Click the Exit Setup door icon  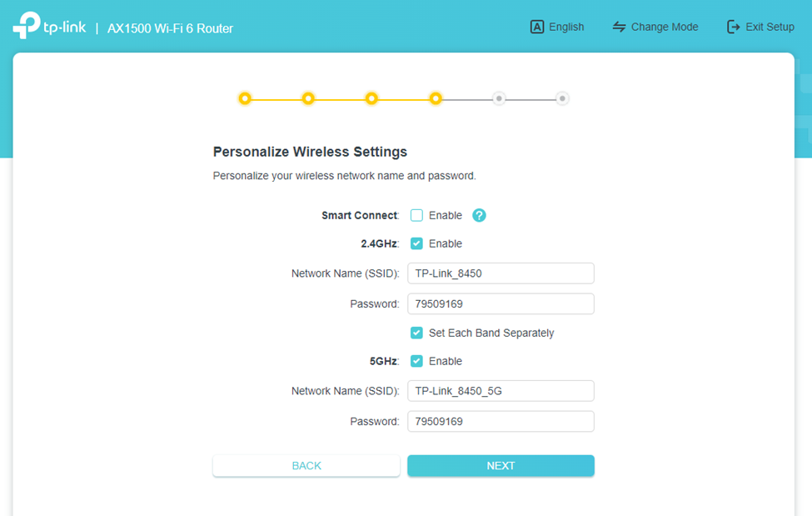coord(733,27)
